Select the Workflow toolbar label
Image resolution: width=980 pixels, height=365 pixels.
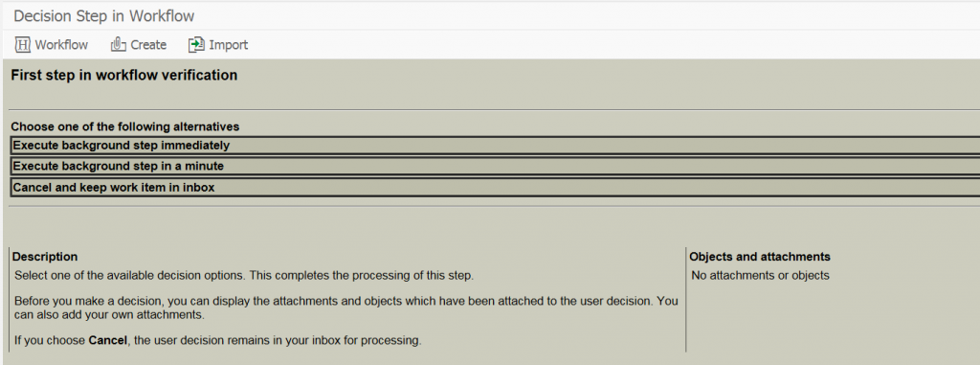[61, 45]
